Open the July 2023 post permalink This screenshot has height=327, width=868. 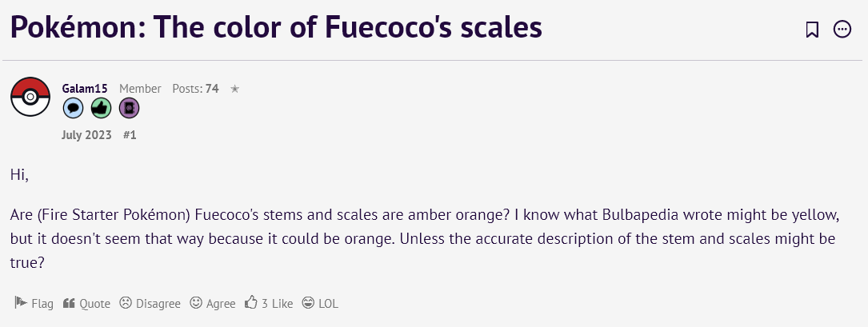[86, 135]
